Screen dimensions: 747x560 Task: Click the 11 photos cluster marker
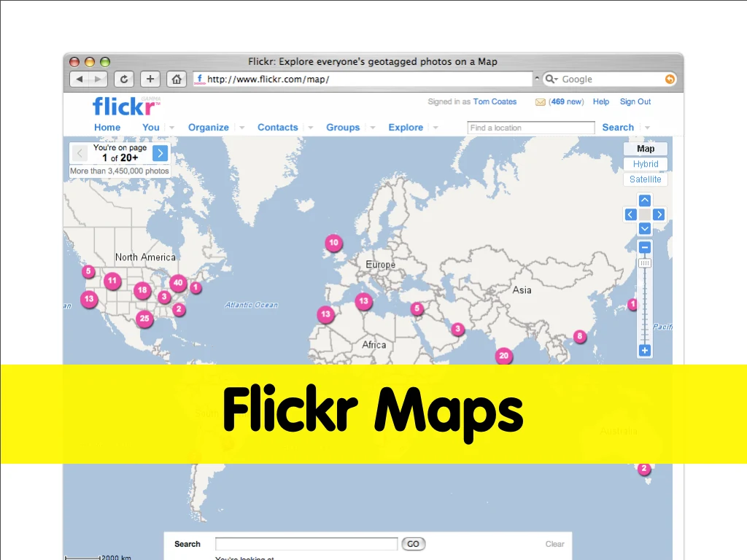tap(112, 281)
